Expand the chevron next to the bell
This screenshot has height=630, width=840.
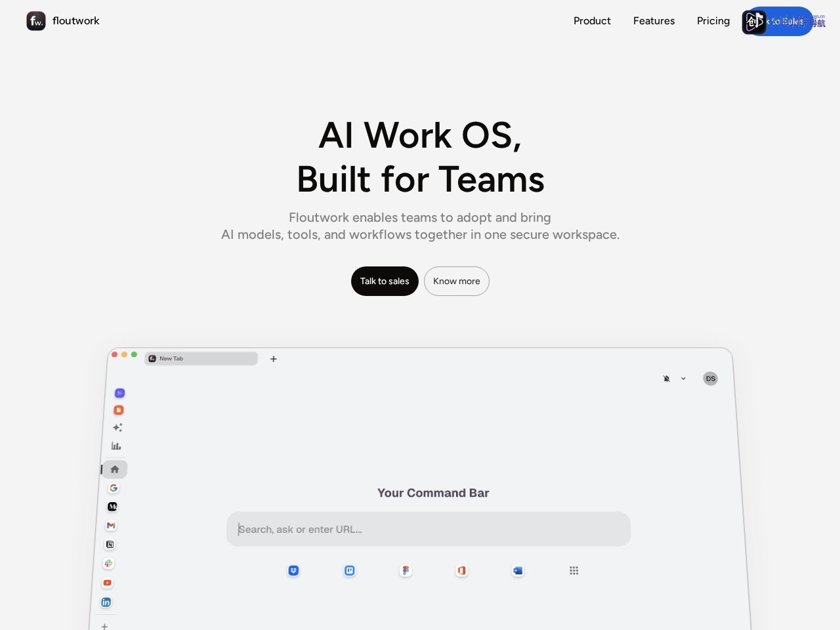(x=683, y=379)
